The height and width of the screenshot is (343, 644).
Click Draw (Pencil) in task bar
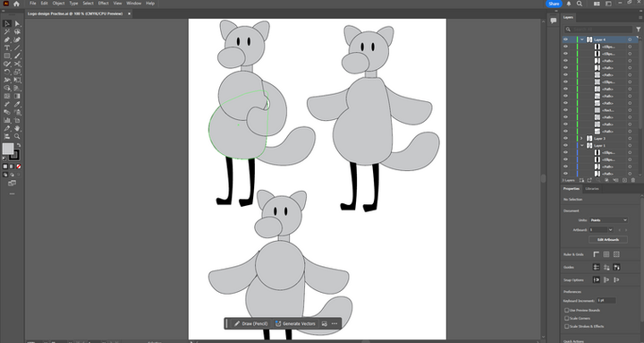click(x=251, y=323)
